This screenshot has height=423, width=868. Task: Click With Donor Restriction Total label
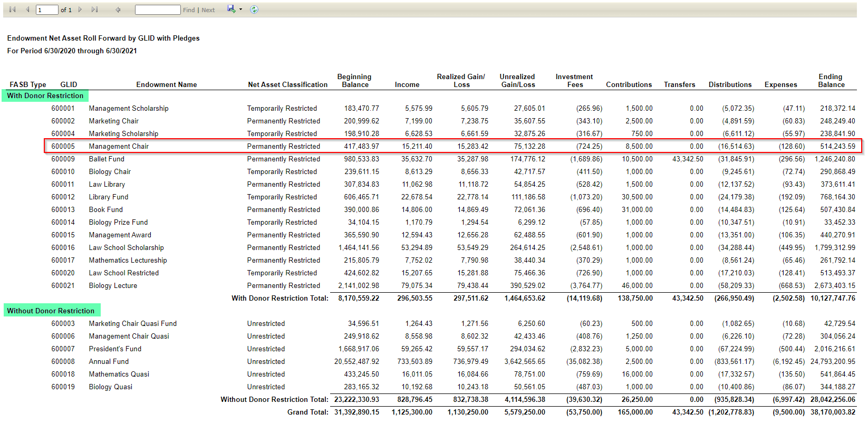click(x=280, y=298)
